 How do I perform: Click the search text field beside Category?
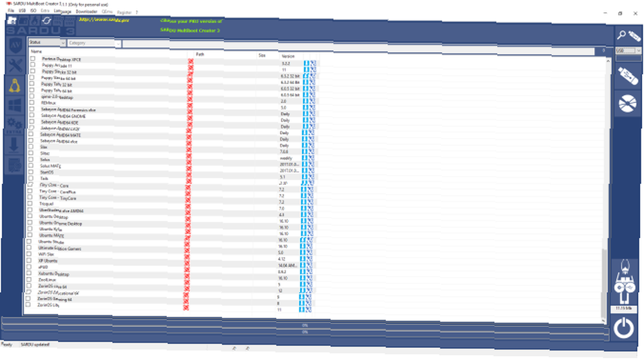tap(357, 46)
